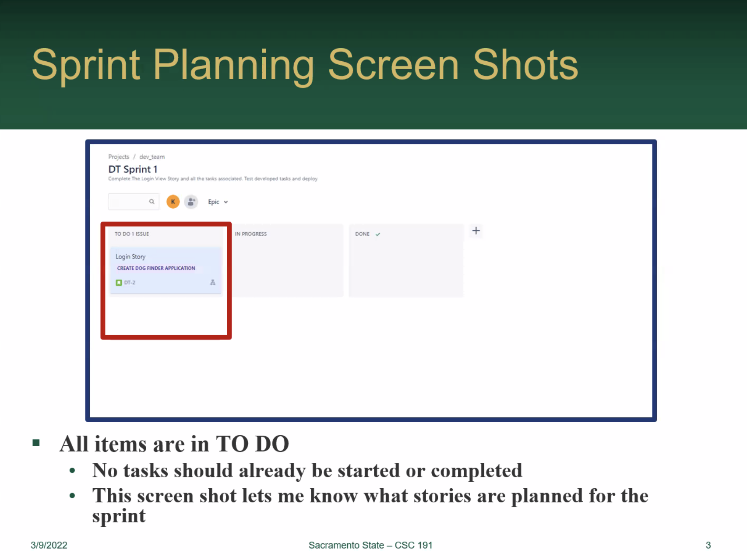Image resolution: width=747 pixels, height=560 pixels.
Task: Open the dev_team breadcrumb link
Action: (152, 157)
